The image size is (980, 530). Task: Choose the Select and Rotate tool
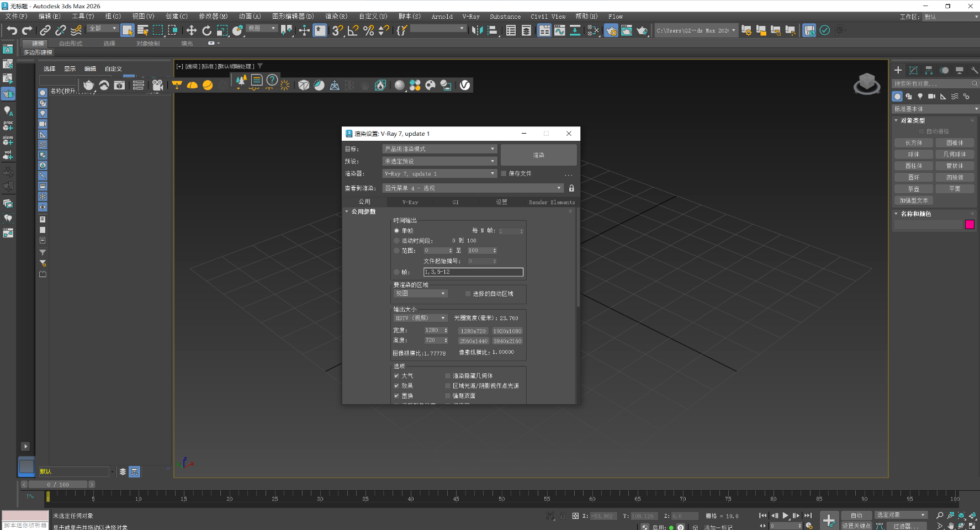pos(206,30)
